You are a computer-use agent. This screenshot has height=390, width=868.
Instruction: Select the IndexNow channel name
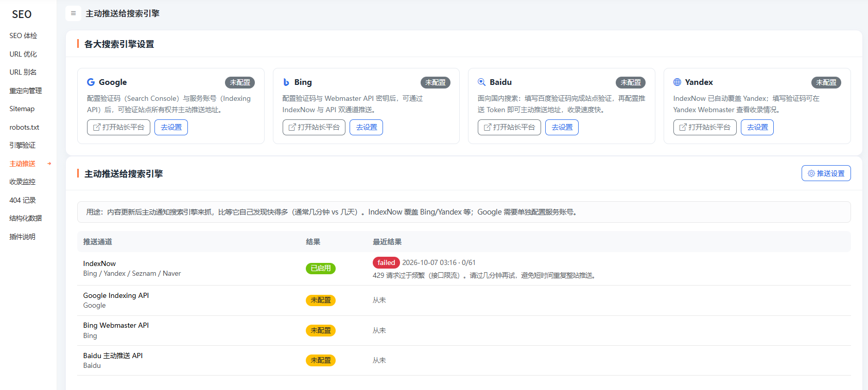click(99, 263)
